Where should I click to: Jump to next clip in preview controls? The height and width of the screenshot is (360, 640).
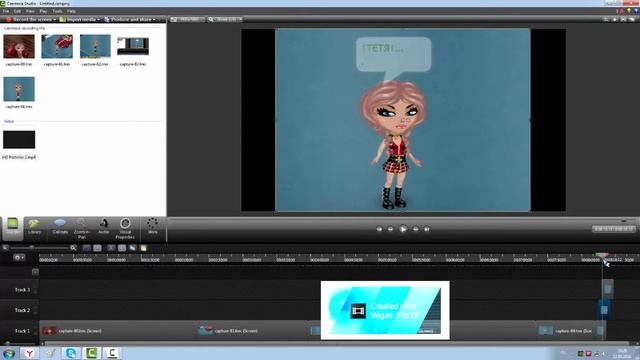click(x=427, y=229)
